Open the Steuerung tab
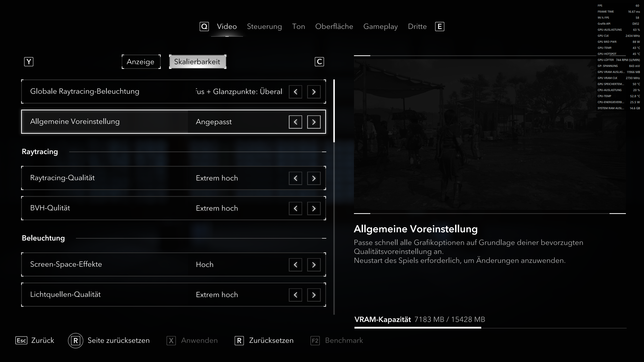644x362 pixels. [x=264, y=27]
